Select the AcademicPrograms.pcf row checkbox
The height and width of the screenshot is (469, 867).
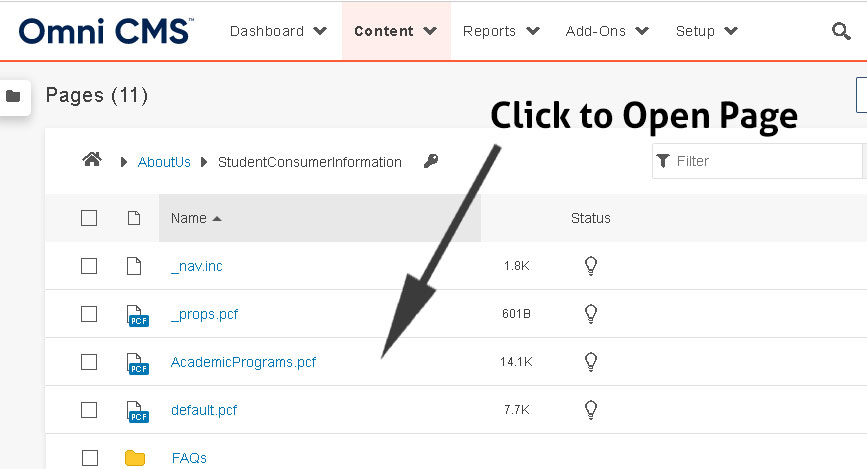(89, 362)
